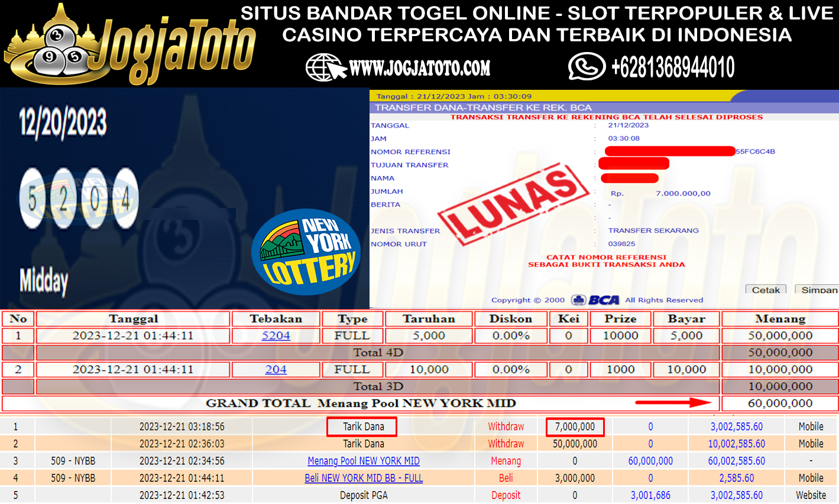
Task: Click TRANSFER SEKARANG value
Action: click(653, 230)
